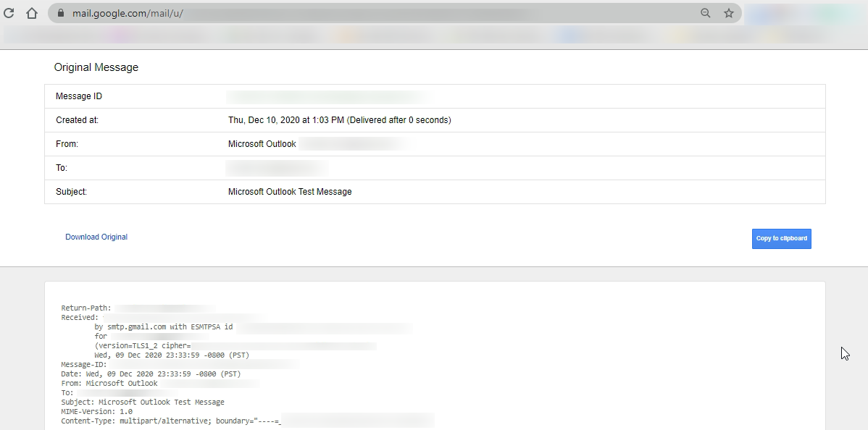Click the Download Original link
Screen dimensions: 868x430
[x=96, y=237]
